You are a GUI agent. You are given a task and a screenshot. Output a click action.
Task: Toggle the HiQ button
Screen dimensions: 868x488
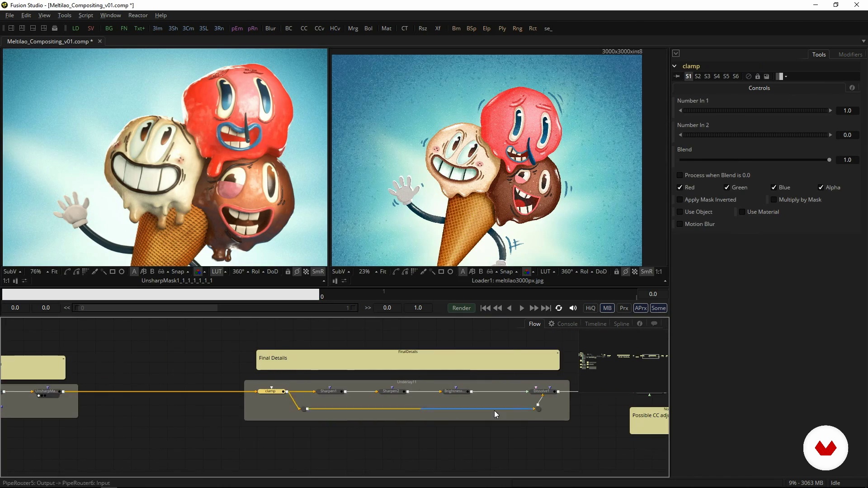click(590, 308)
